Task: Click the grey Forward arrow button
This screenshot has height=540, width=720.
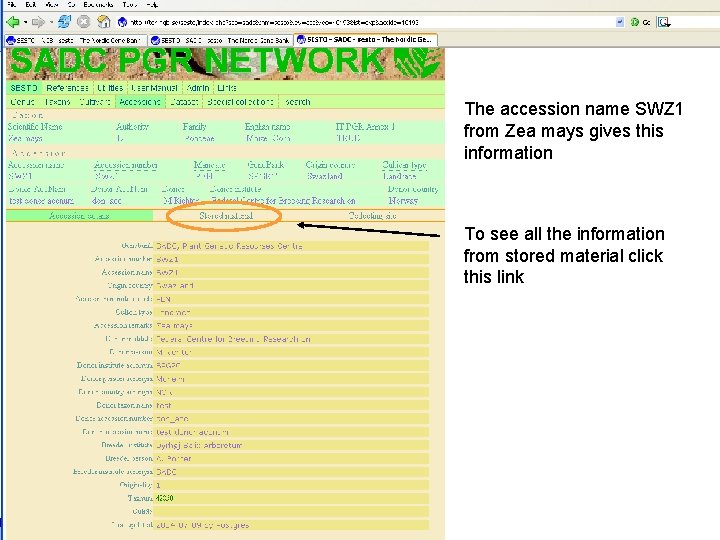Action: click(x=38, y=22)
